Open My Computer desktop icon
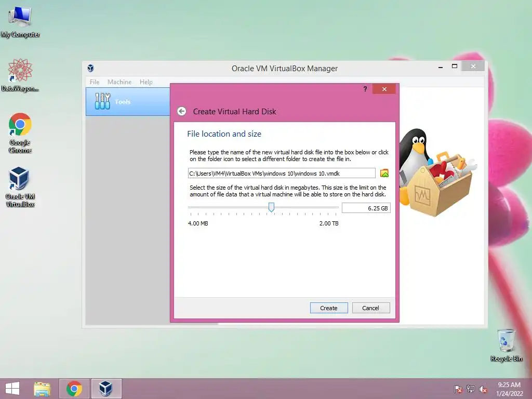This screenshot has width=532, height=399. (x=20, y=22)
